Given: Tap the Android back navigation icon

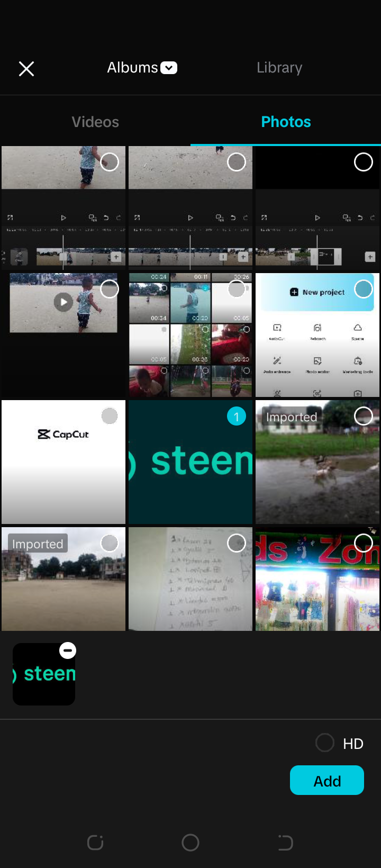Looking at the screenshot, I should [286, 843].
